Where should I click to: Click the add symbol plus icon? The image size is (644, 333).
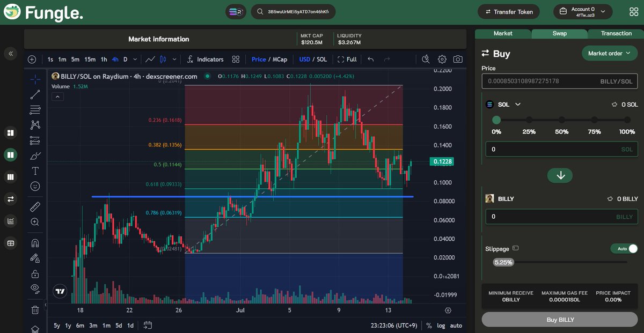32,60
